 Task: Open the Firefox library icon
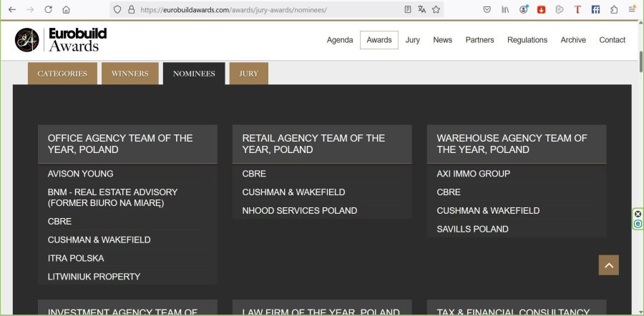pyautogui.click(x=506, y=10)
